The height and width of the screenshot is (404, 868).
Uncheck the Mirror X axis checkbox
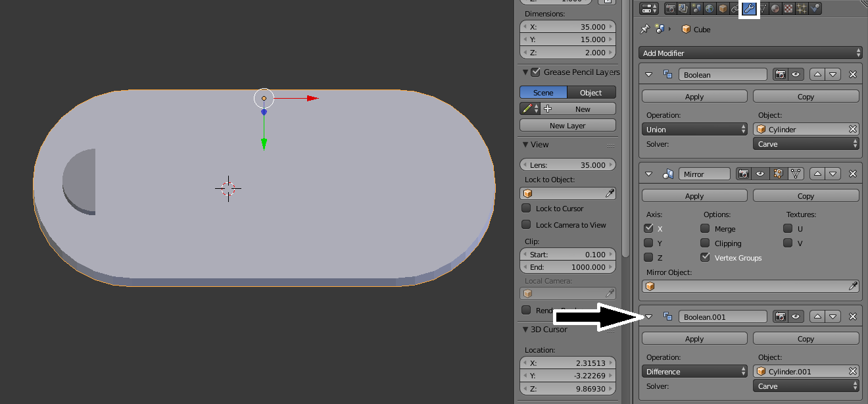click(x=649, y=228)
